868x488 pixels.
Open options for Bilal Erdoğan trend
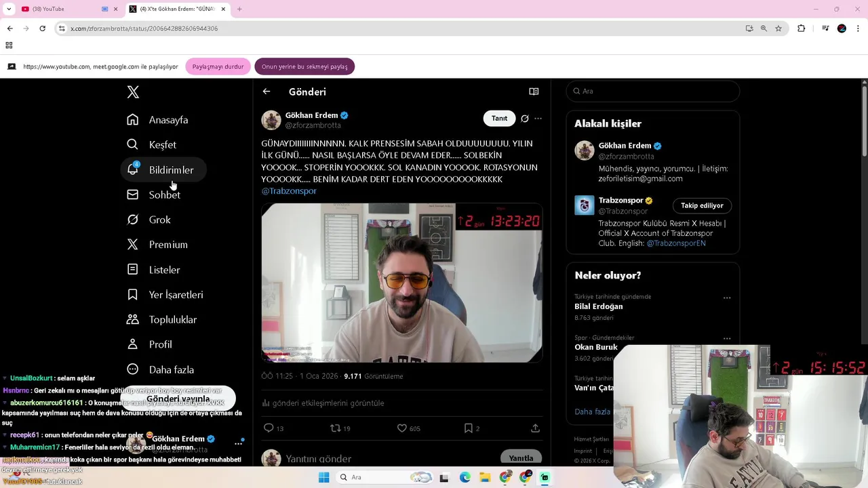coord(727,298)
